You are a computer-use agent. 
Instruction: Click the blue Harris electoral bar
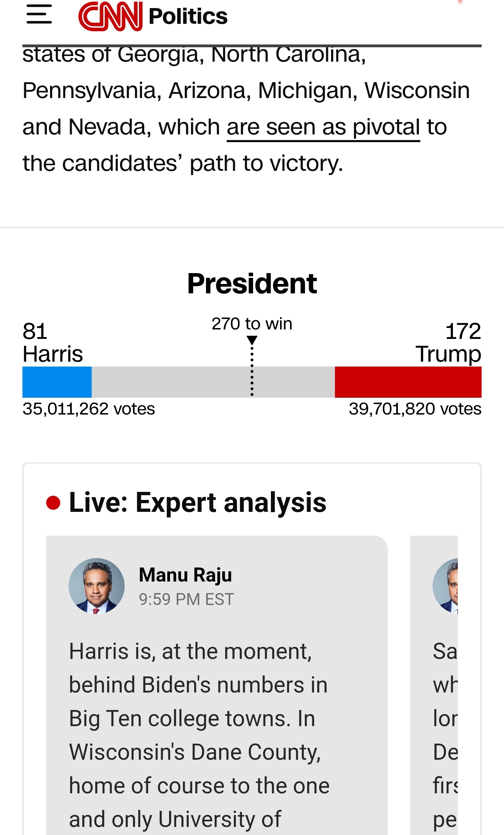click(57, 382)
